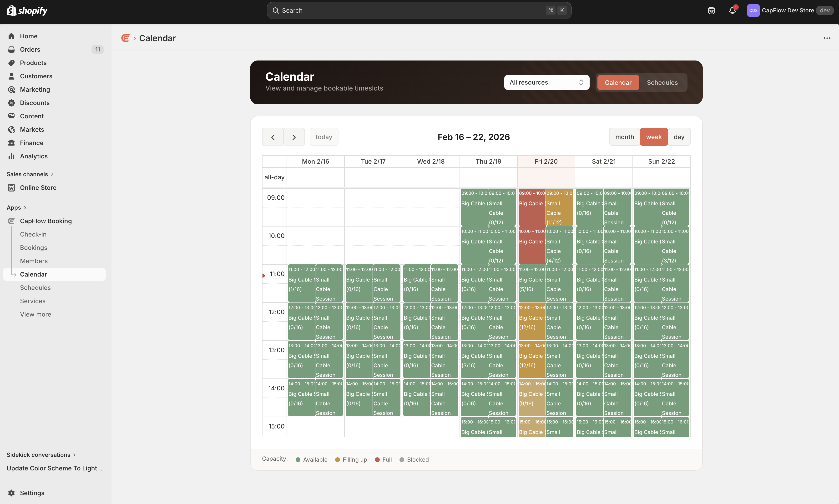Click the CapFlow Booking app icon
The width and height of the screenshot is (839, 504).
pyautogui.click(x=11, y=221)
